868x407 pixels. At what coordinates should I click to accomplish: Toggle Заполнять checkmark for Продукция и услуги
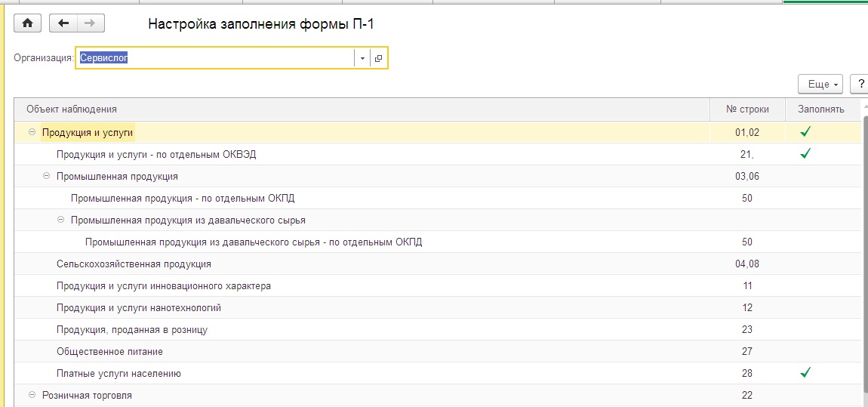[x=805, y=132]
